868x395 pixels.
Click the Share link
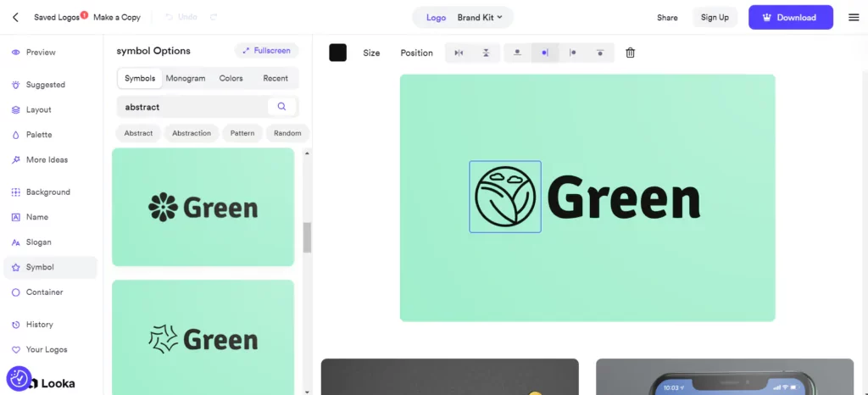(x=667, y=17)
